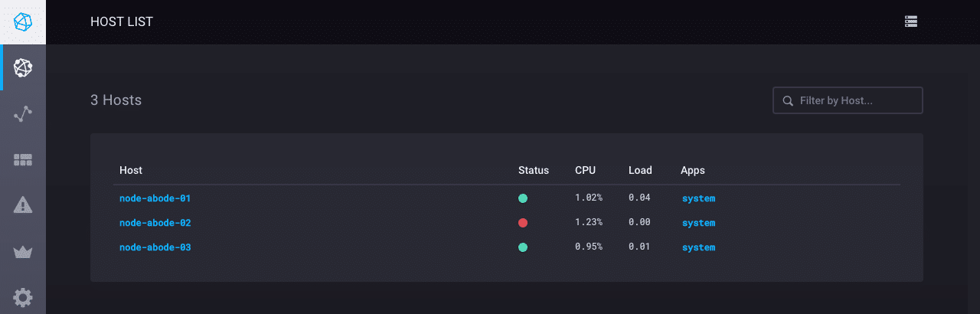Click the Chronograf logo in the sidebar
980x314 pixels.
[x=23, y=22]
